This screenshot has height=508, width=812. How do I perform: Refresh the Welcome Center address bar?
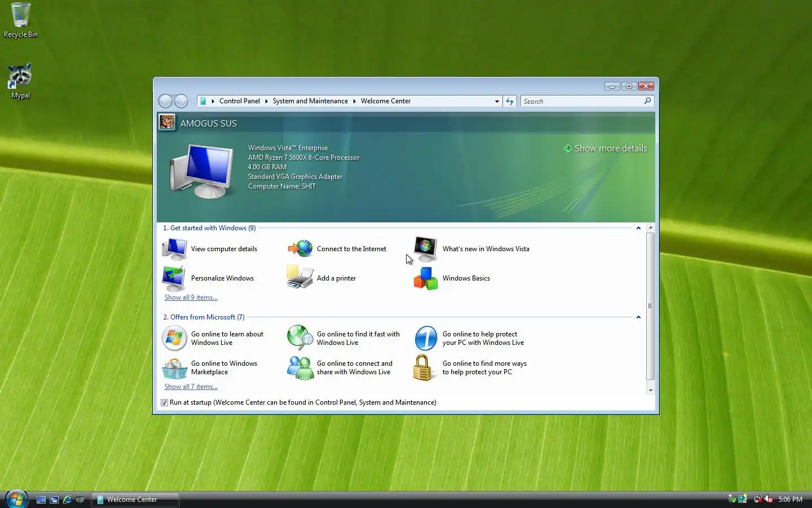510,101
